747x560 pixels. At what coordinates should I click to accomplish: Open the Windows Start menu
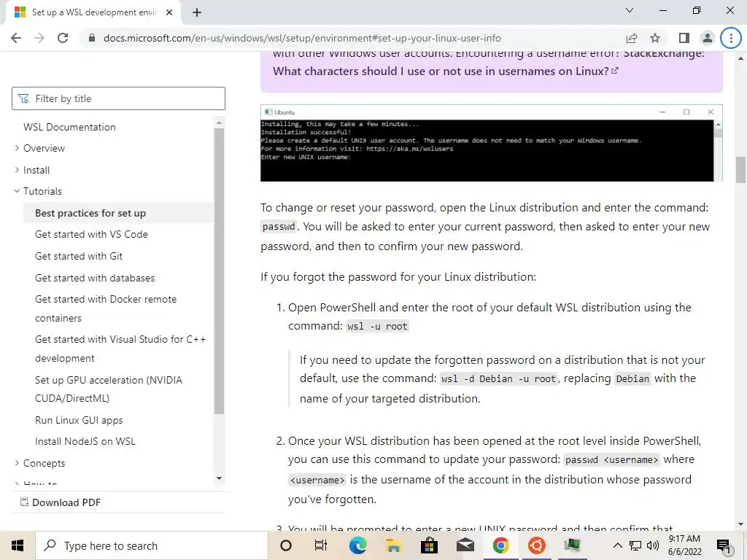18,545
